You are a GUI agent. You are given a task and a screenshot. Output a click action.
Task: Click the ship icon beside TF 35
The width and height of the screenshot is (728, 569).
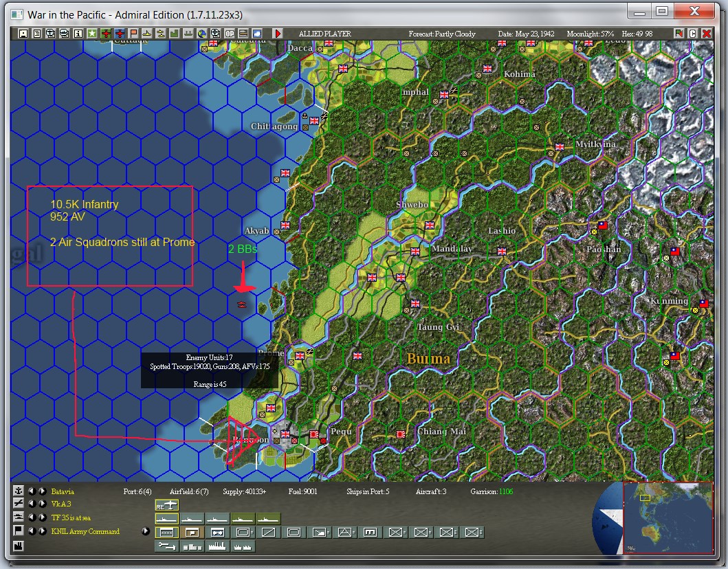[x=19, y=517]
